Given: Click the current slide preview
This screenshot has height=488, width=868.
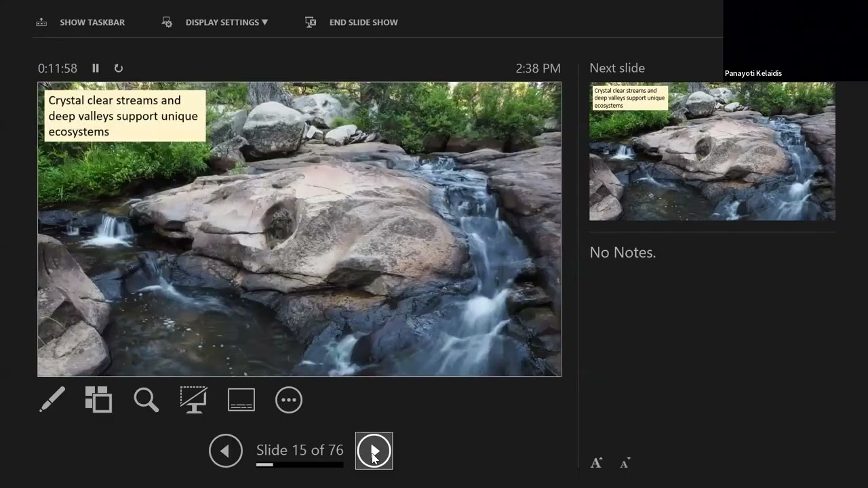Looking at the screenshot, I should [x=299, y=229].
